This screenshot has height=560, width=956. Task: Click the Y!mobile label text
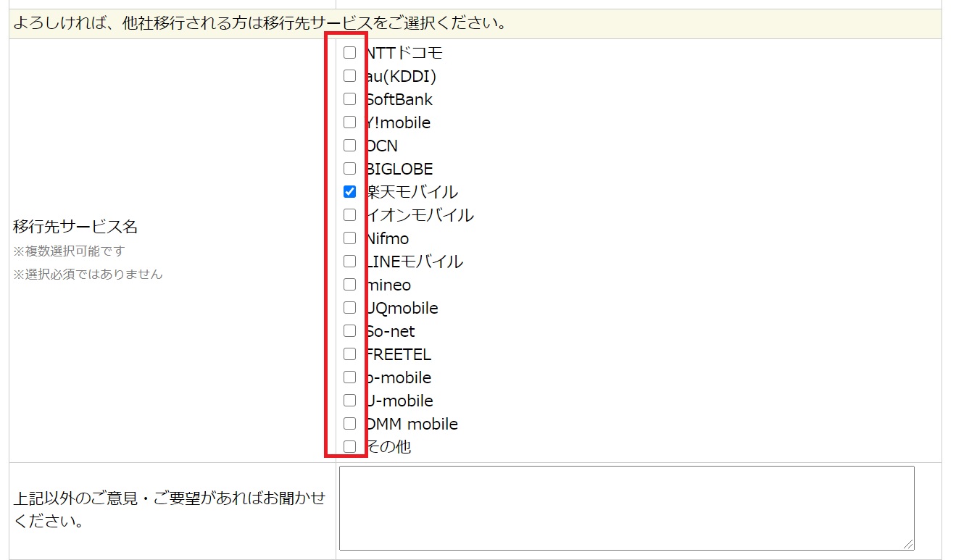(x=398, y=122)
